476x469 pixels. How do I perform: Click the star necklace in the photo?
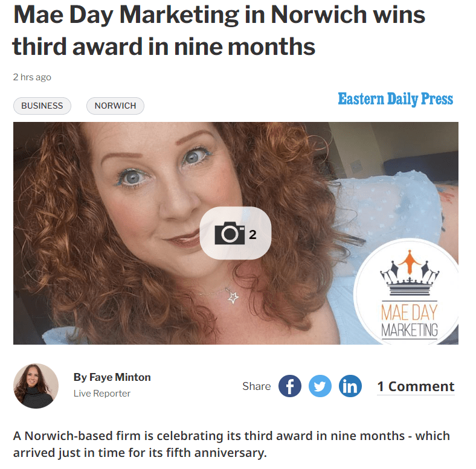pos(233,297)
